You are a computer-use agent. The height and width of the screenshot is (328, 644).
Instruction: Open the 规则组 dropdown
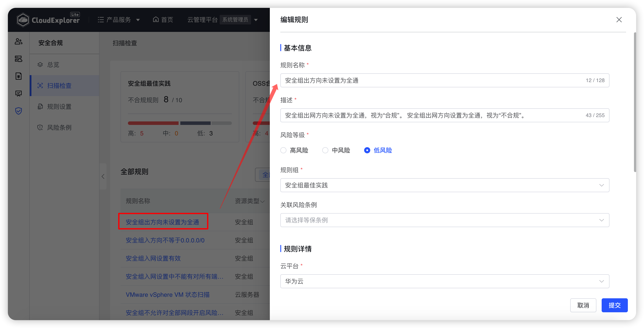445,185
